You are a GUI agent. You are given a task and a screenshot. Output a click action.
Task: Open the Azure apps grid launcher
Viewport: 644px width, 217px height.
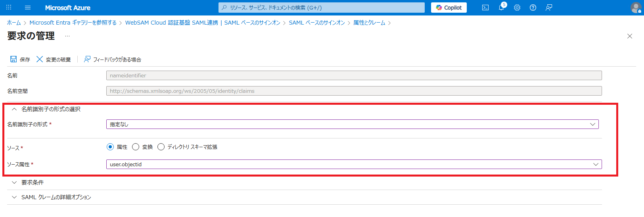[9, 8]
